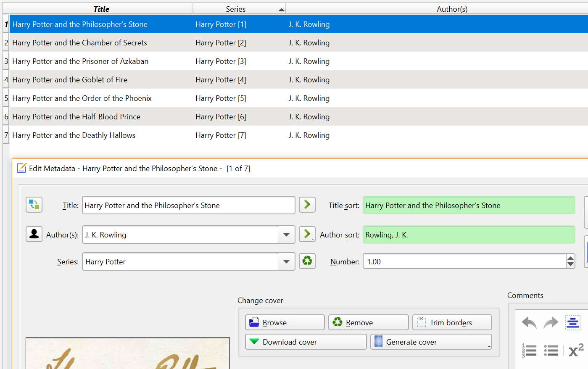588x369 pixels.
Task: Click the author cell in the Chamber of Secrets row
Action: (437, 43)
